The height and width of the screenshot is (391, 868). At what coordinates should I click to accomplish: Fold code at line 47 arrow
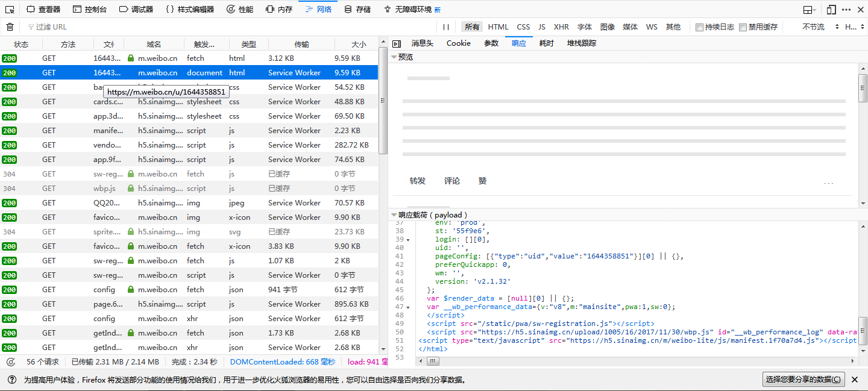(408, 307)
